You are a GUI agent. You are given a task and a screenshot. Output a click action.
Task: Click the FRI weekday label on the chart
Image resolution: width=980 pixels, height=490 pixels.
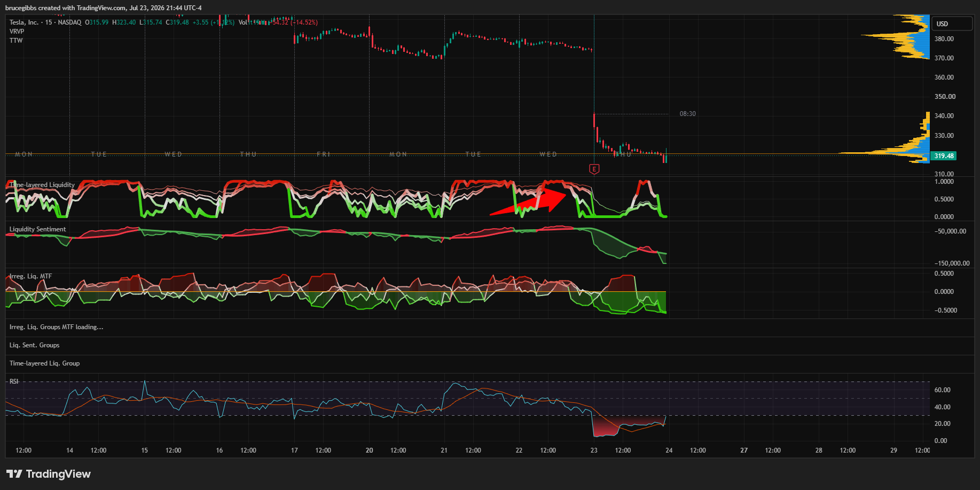coord(324,154)
